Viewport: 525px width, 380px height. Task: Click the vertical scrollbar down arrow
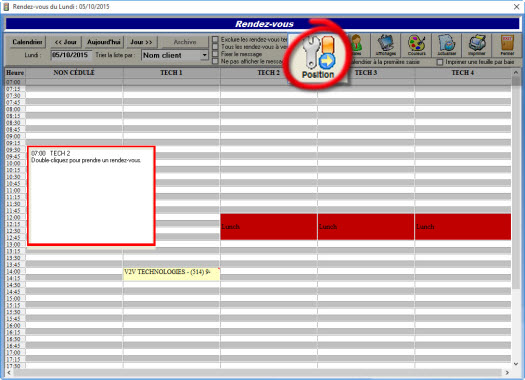(516, 364)
